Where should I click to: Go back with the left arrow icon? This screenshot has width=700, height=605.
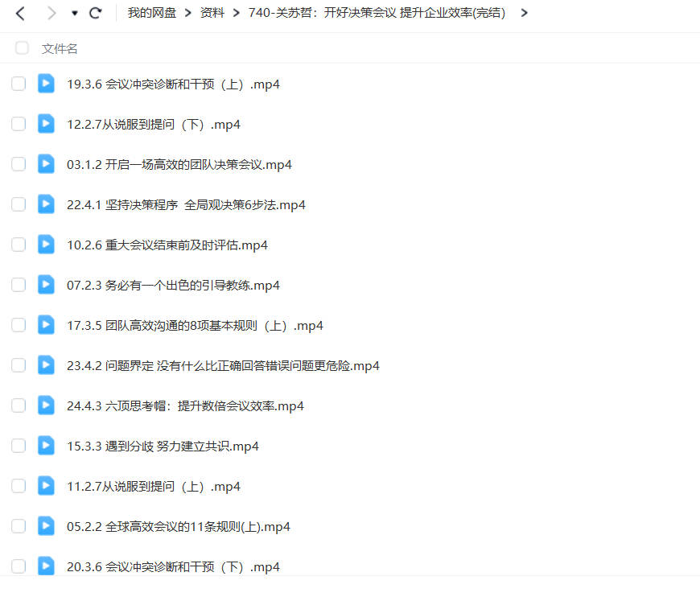point(20,13)
